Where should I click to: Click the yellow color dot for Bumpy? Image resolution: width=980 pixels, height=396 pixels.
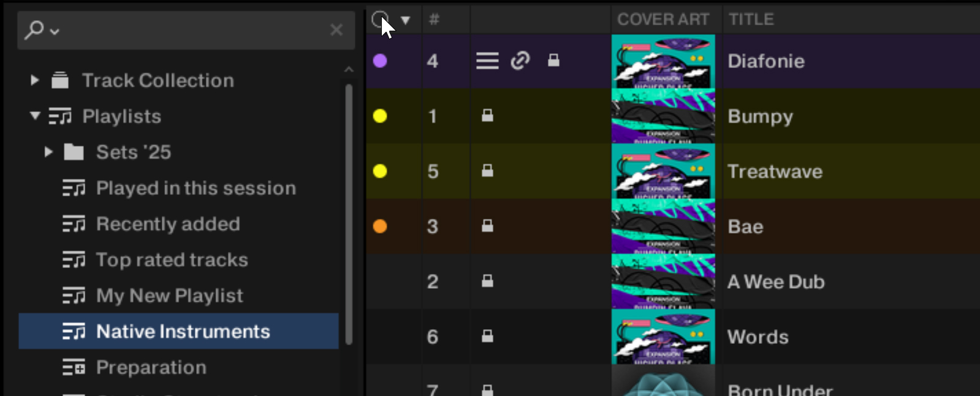click(380, 116)
